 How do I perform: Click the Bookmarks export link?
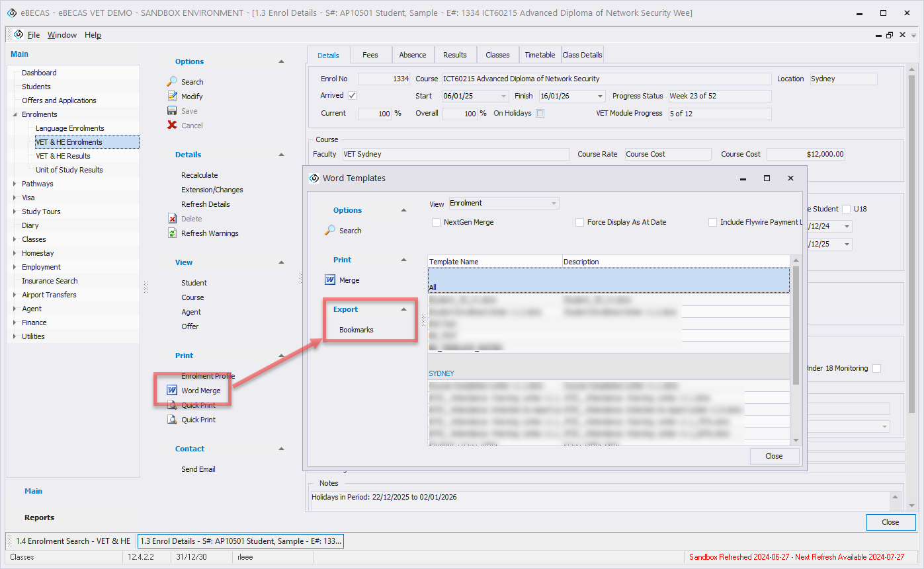[x=356, y=330]
